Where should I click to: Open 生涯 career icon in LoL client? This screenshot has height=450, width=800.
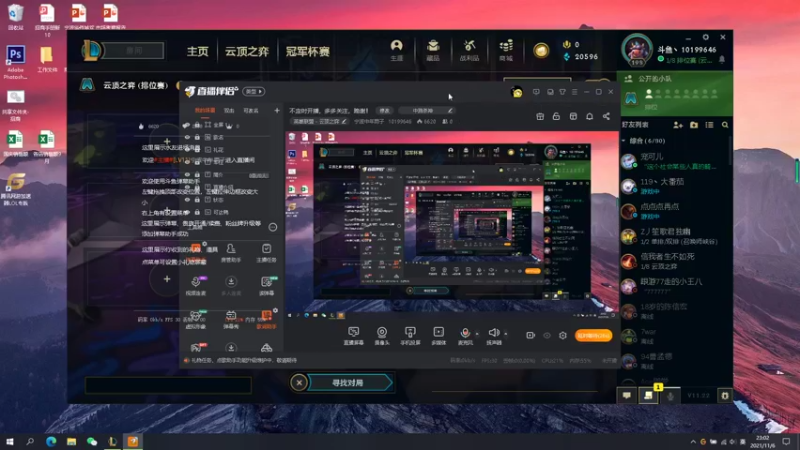[x=396, y=51]
